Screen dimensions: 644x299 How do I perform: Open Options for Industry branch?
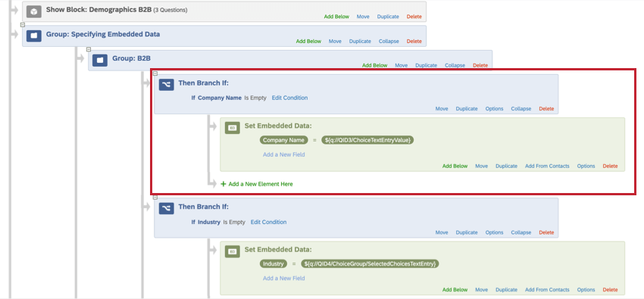494,232
